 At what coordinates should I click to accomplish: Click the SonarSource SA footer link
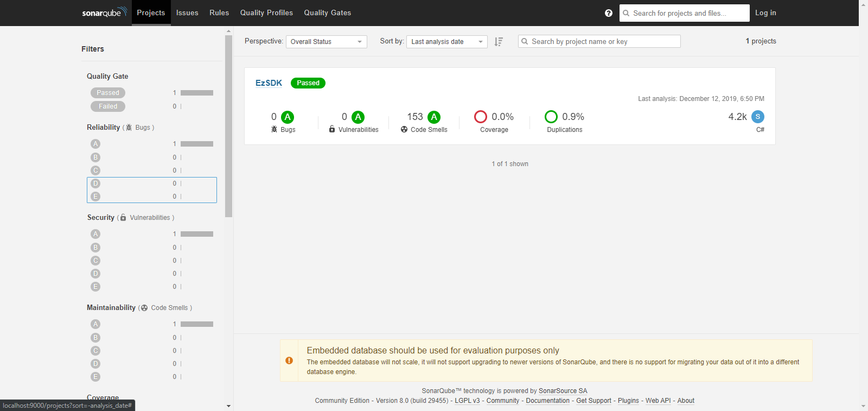[x=563, y=391]
